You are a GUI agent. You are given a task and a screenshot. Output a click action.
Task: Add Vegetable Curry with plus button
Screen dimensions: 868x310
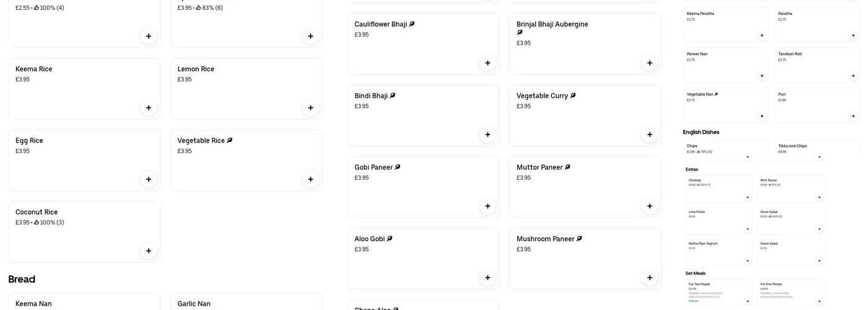coord(650,135)
